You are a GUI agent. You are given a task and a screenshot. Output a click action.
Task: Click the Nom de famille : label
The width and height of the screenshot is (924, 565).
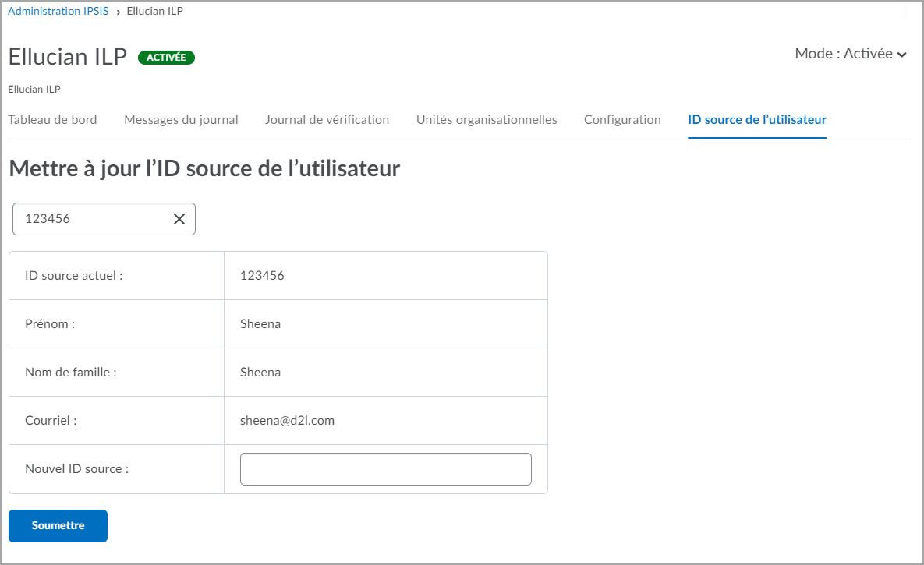click(x=71, y=373)
